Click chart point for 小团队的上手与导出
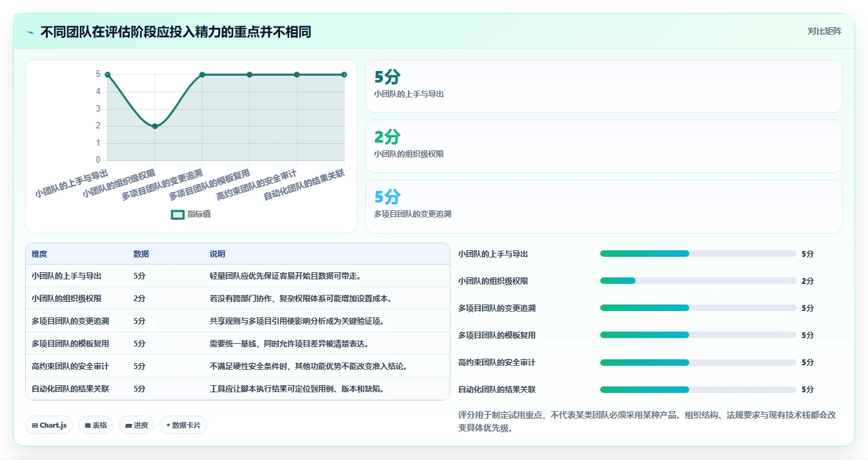868x460 pixels. click(x=108, y=75)
